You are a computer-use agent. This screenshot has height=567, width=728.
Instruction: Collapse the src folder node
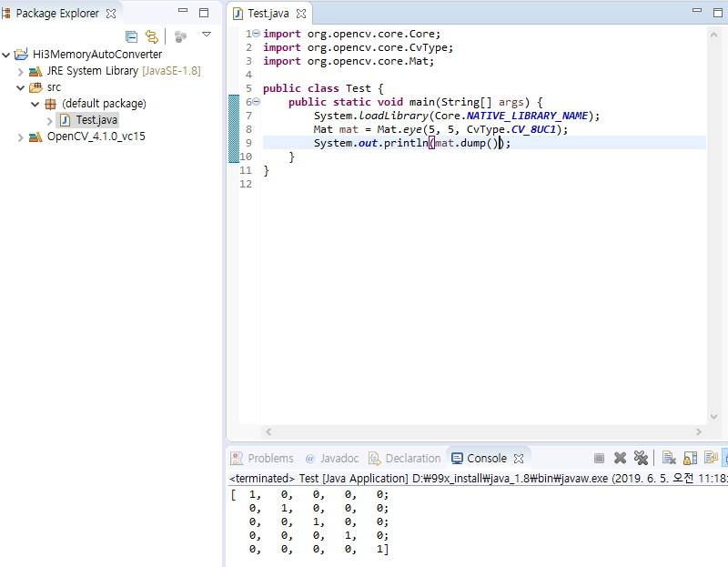tap(20, 87)
